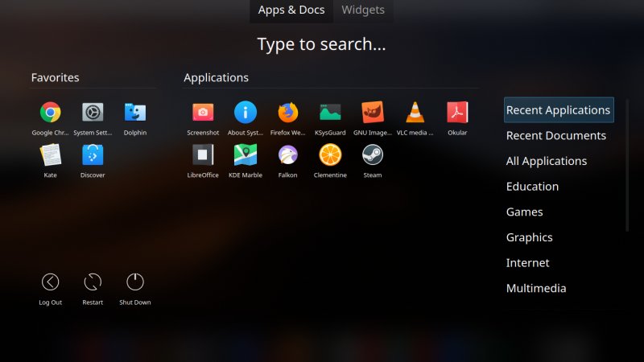
Task: Select the Apps & Docs tab
Action: (291, 10)
